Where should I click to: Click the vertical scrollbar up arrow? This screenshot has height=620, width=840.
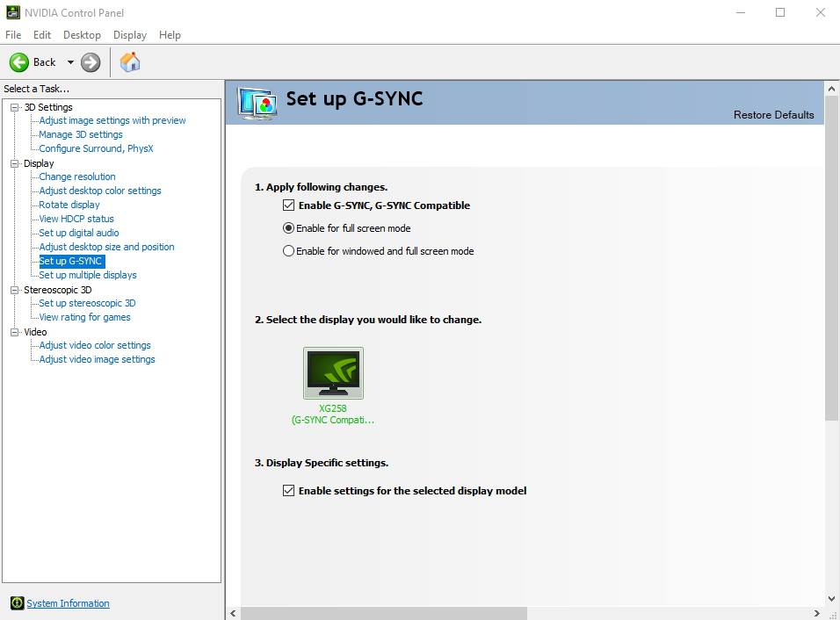click(x=831, y=89)
